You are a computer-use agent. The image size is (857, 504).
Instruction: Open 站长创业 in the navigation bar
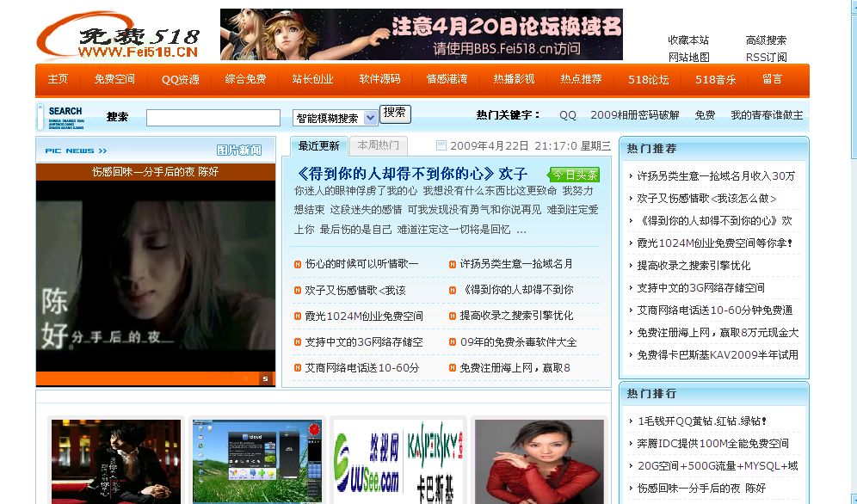312,79
